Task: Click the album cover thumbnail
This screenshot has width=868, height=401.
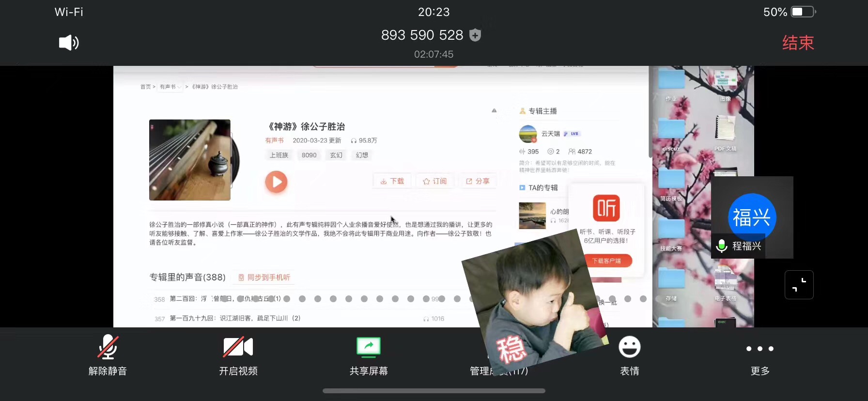Action: coord(190,160)
